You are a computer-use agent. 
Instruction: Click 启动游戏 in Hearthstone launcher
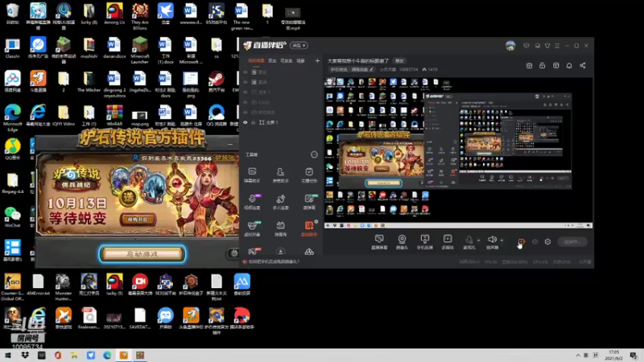click(x=142, y=254)
